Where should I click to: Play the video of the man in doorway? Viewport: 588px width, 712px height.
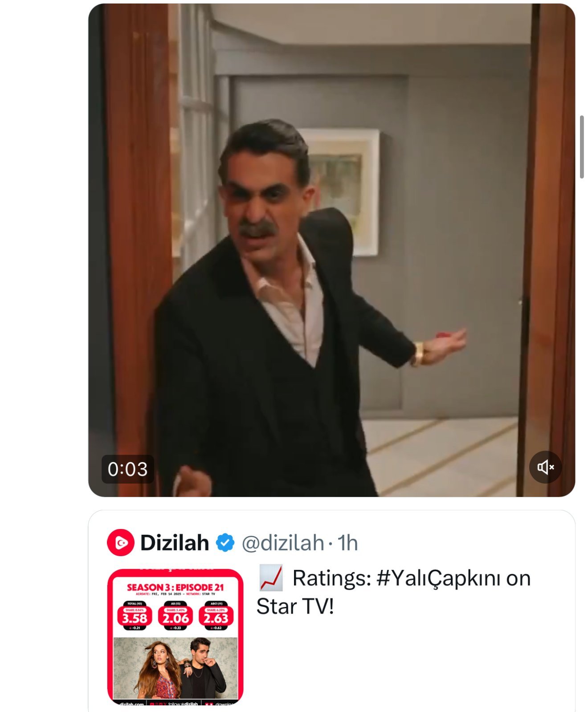tap(331, 249)
